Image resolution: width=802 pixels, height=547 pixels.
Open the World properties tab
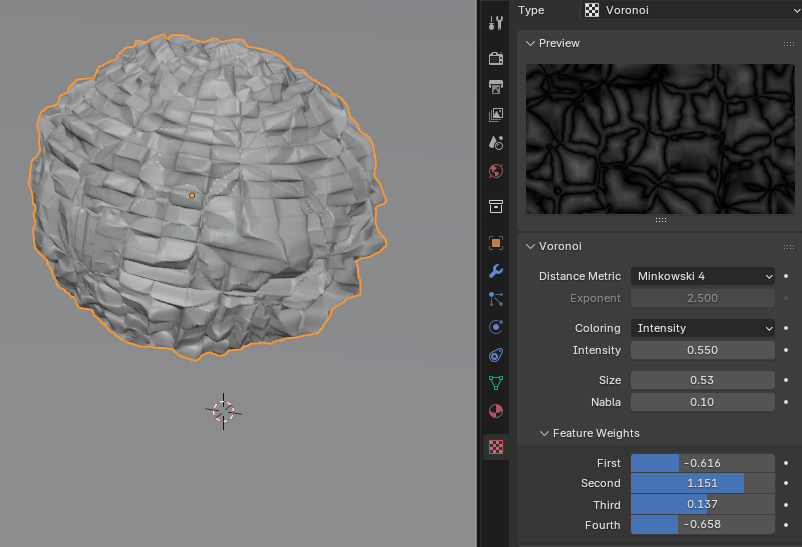click(495, 171)
